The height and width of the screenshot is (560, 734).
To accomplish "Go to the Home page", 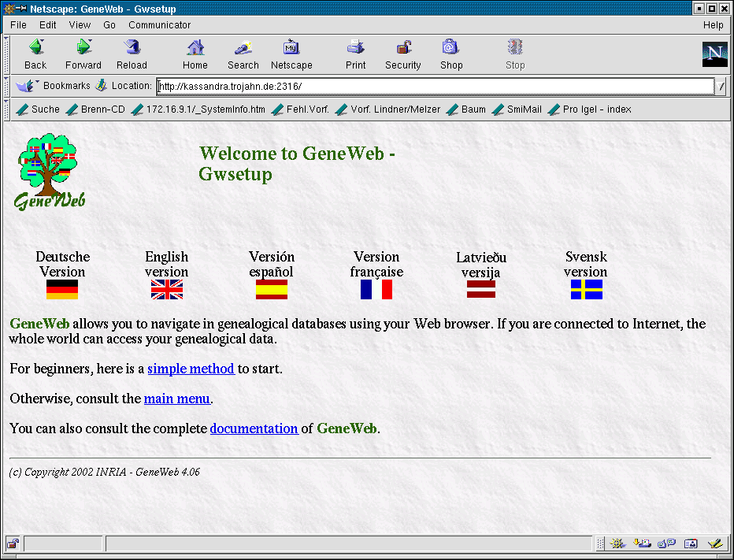I will 195,54.
